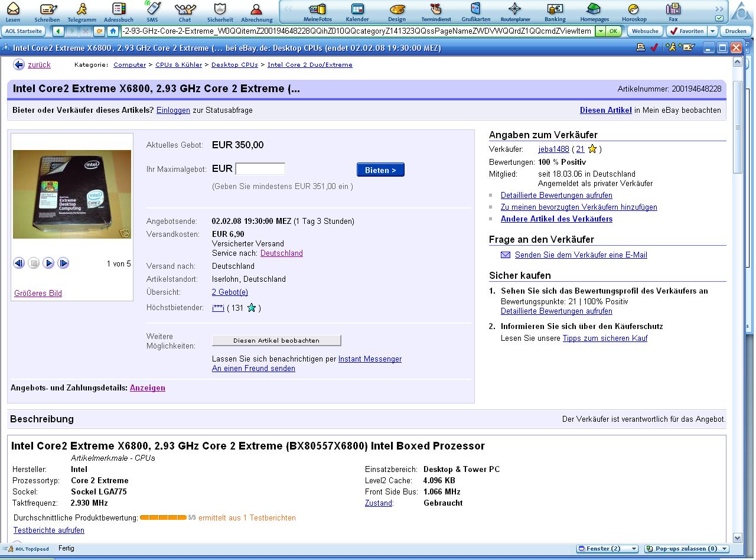Click the red checkmark icon in title bar
Viewport: 756px width, 560px height.
(x=654, y=48)
